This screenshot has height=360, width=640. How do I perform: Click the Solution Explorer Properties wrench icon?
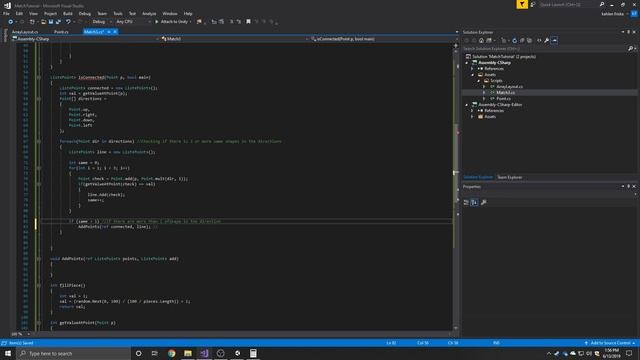tap(547, 40)
